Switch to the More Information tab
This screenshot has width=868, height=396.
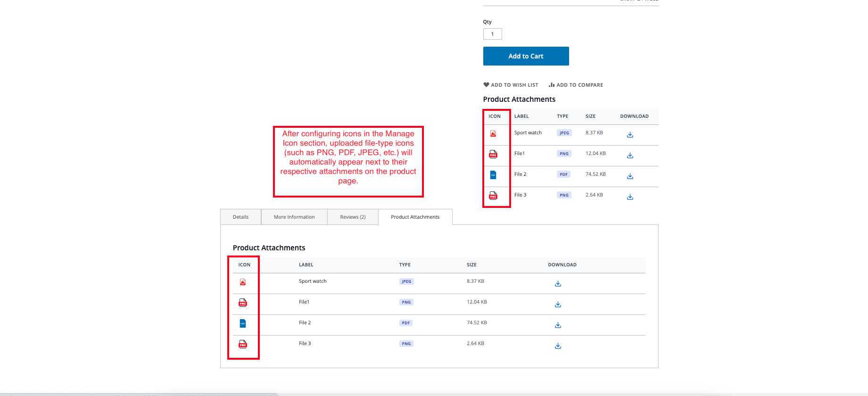click(294, 217)
